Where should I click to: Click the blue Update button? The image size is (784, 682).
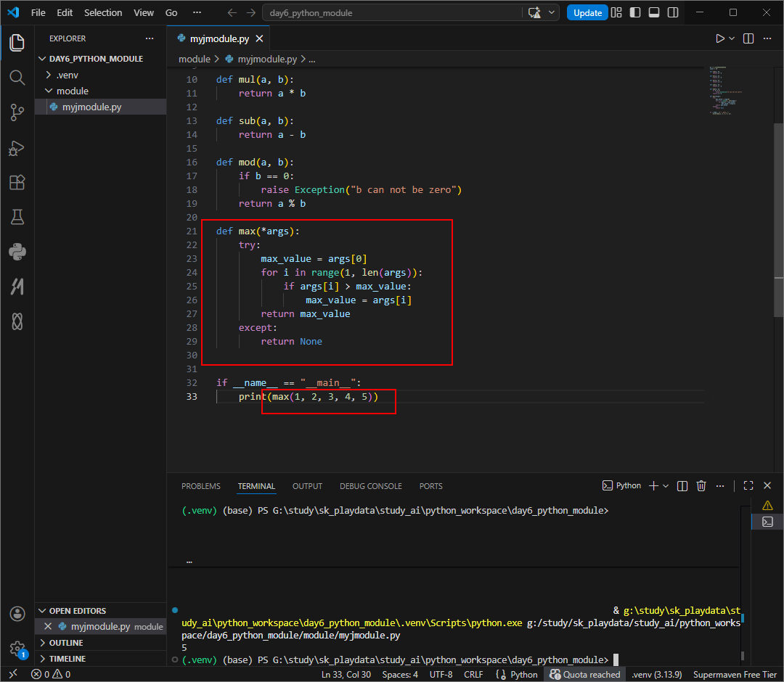click(587, 13)
